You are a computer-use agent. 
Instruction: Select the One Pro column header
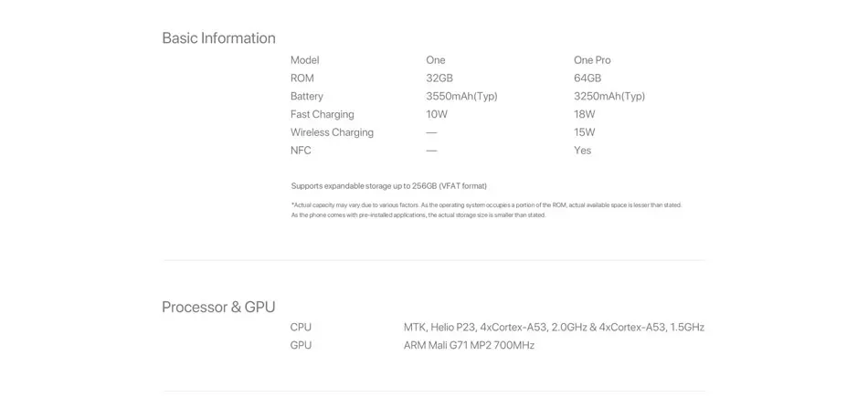592,60
